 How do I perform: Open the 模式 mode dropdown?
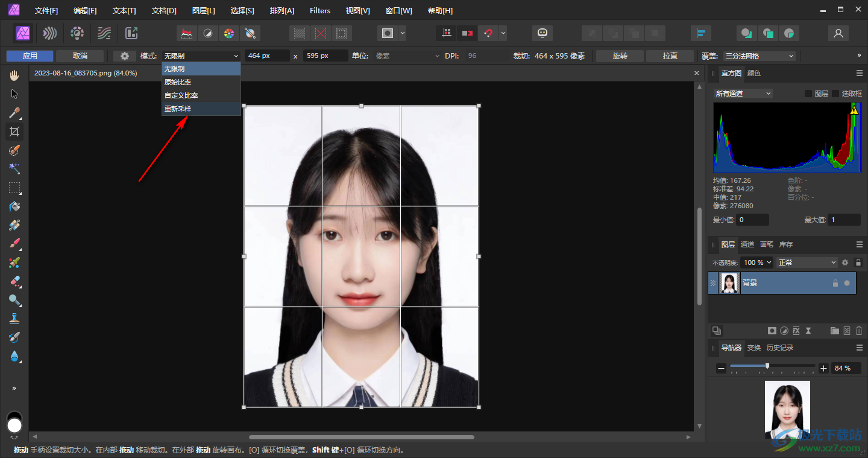coord(201,56)
